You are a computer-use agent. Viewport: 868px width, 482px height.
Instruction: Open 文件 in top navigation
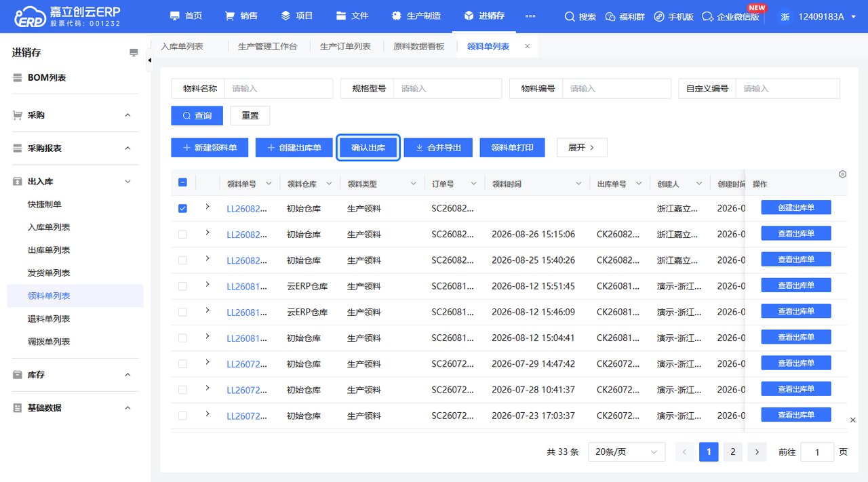click(x=353, y=16)
